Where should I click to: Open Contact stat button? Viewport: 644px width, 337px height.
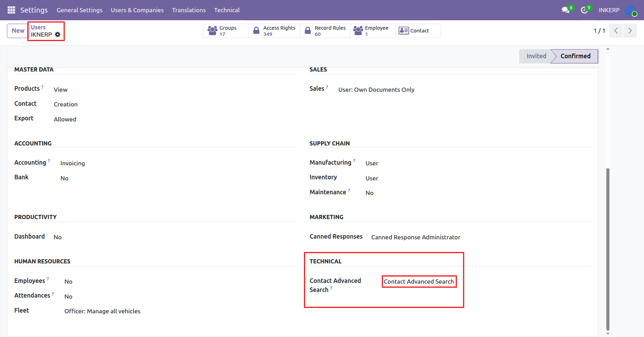[418, 31]
